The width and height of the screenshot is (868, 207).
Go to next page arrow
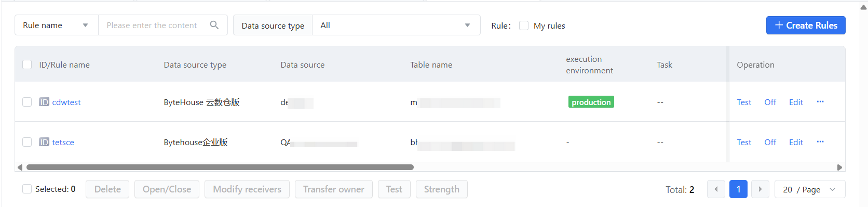pyautogui.click(x=760, y=189)
